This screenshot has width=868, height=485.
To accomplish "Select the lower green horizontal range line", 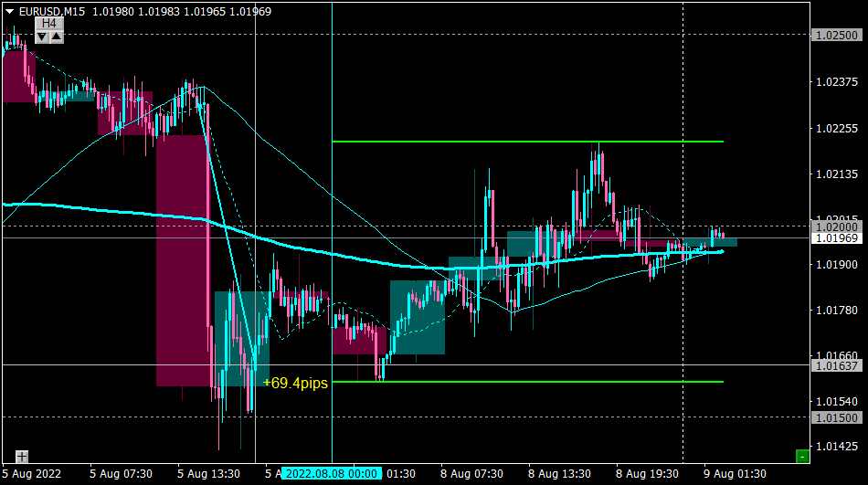I will pos(527,382).
